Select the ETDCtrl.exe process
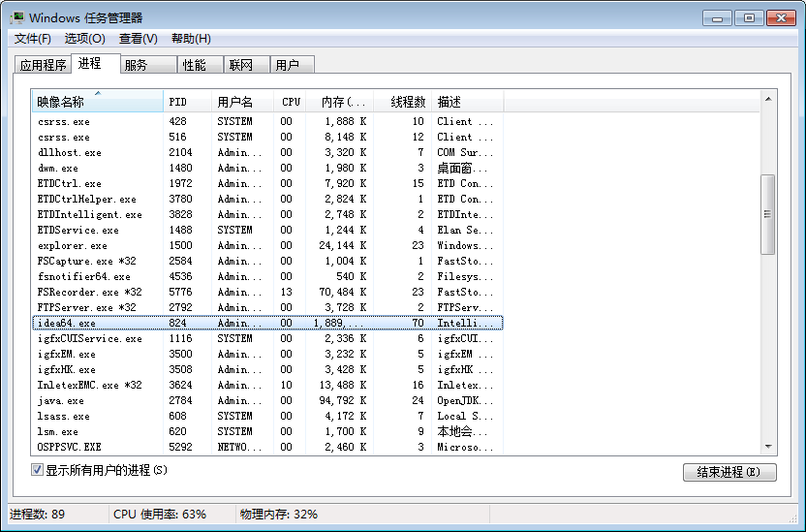 click(267, 183)
